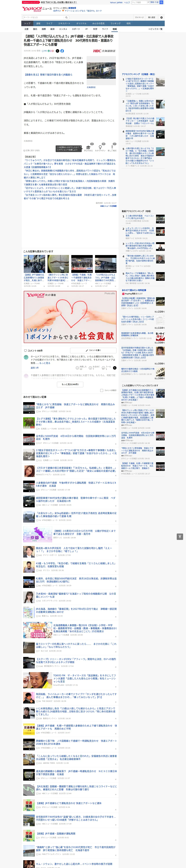Click the 記事に関する報告 report link
The width and height of the screenshot is (186, 868).
pos(32,150)
